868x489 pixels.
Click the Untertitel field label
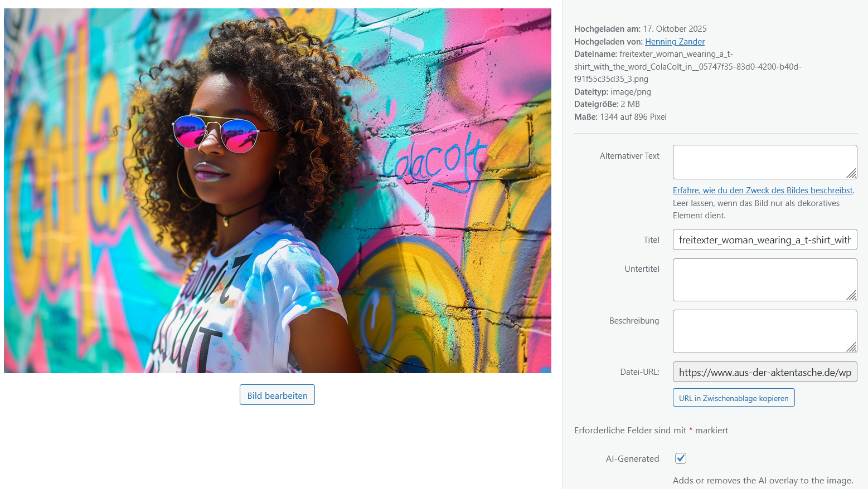(x=642, y=269)
